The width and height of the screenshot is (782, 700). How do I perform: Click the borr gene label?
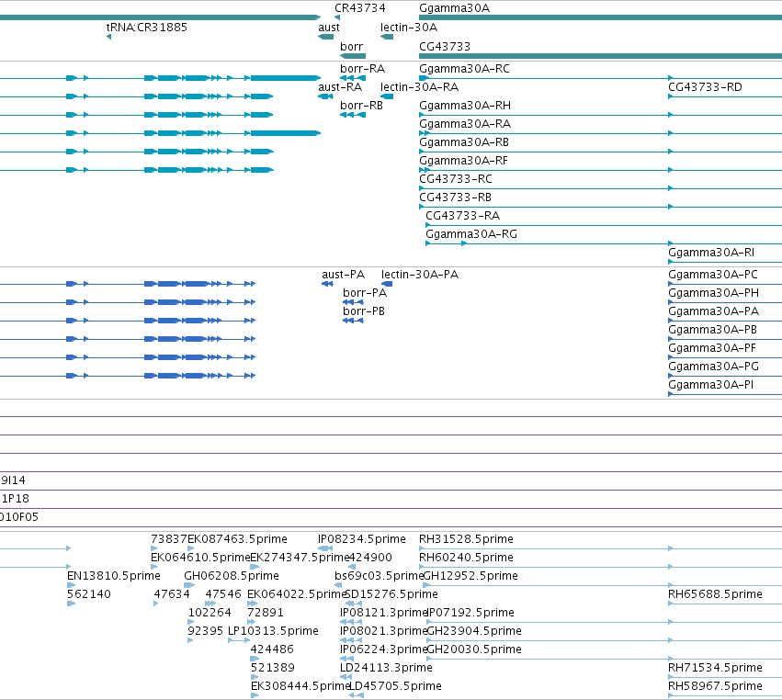352,47
